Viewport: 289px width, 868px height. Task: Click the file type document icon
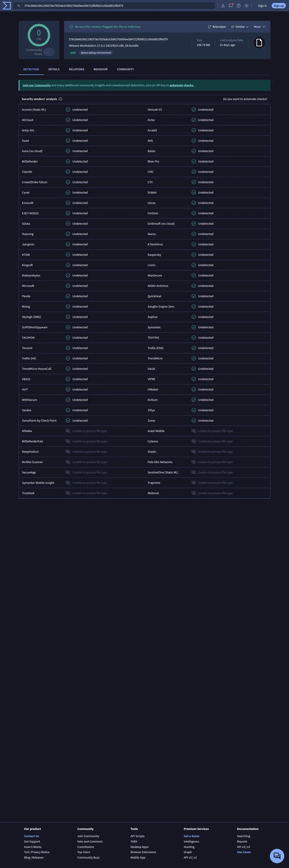(259, 42)
